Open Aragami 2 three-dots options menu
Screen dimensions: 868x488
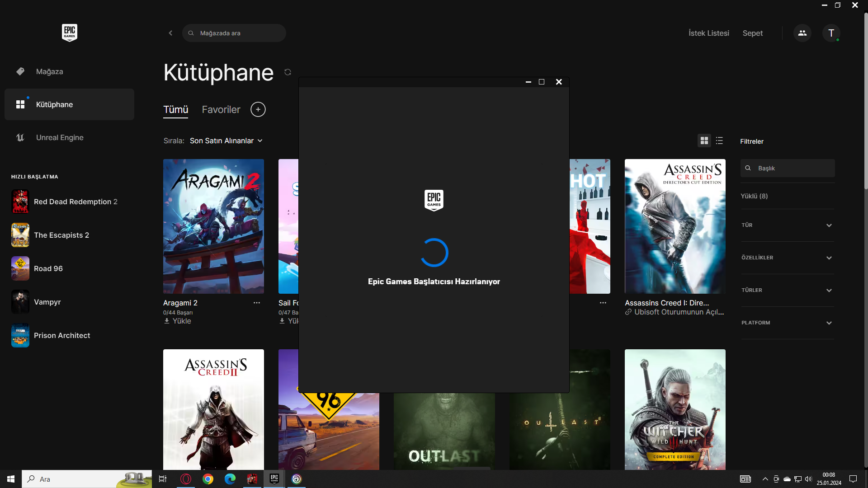(257, 303)
